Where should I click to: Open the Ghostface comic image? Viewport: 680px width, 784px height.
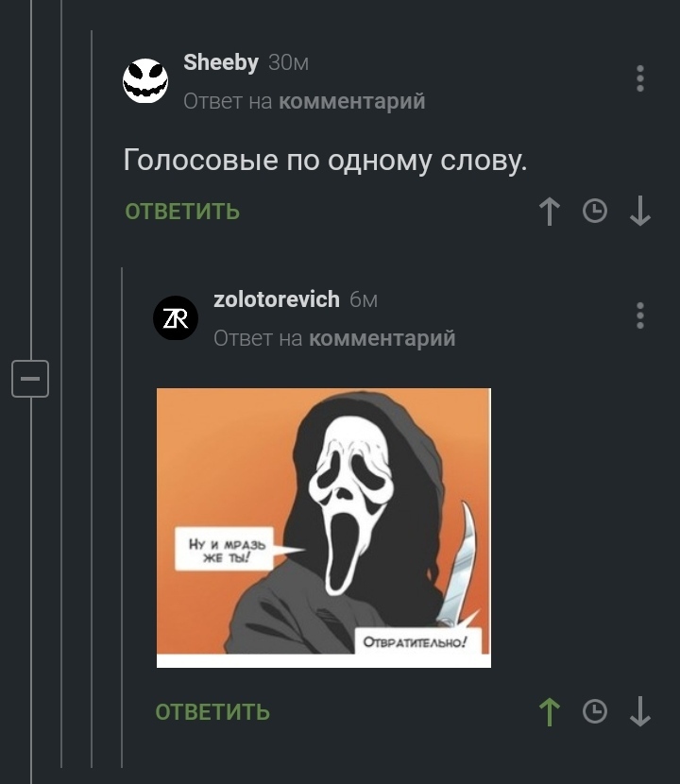(x=324, y=527)
